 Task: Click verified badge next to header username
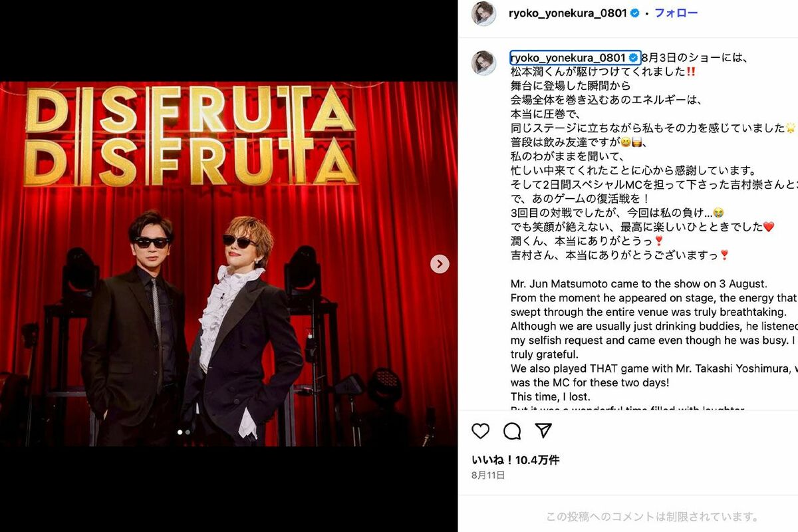click(x=634, y=13)
